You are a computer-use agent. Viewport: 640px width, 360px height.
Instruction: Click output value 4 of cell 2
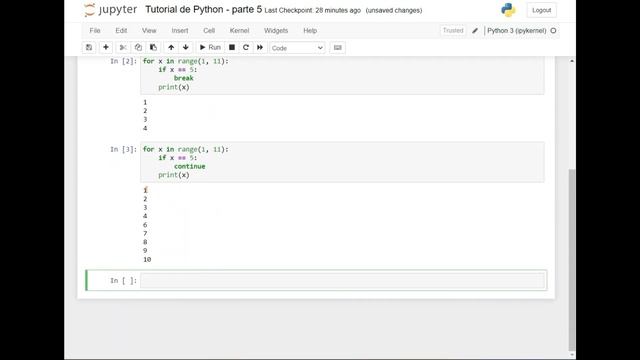point(145,128)
